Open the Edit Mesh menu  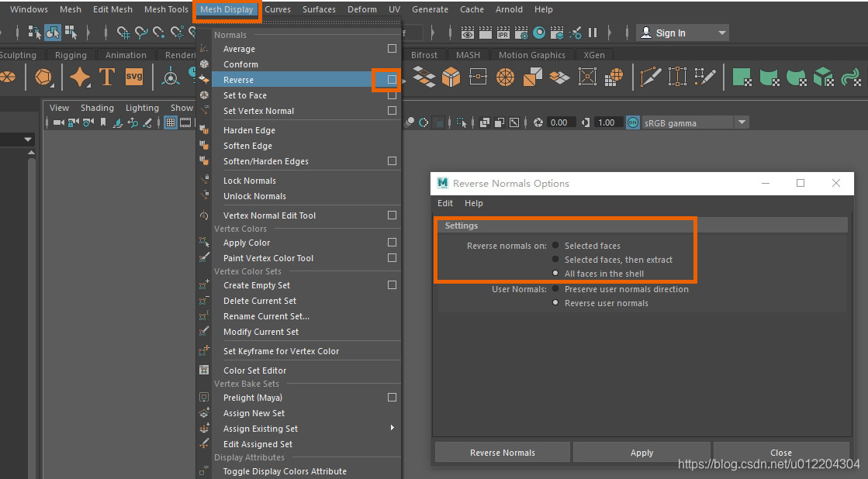112,9
